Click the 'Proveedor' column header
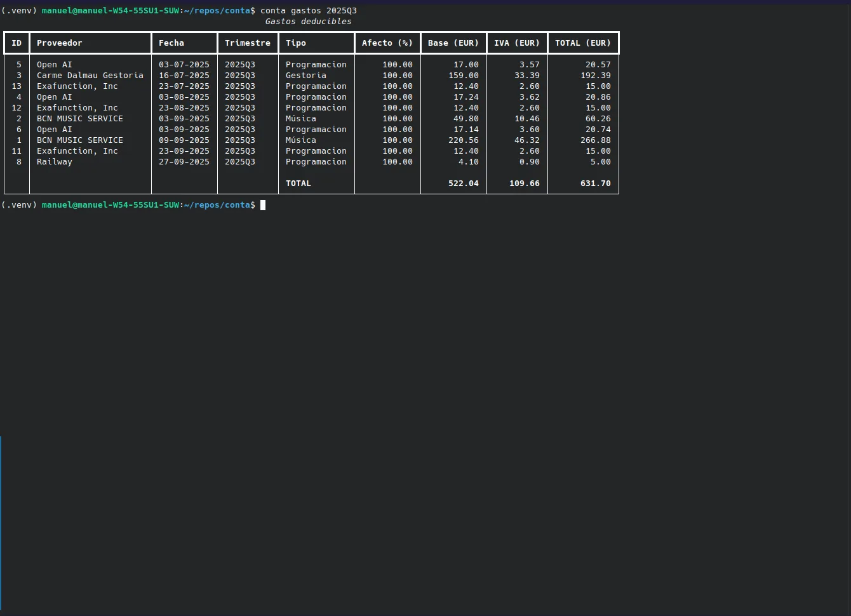851x616 pixels. (x=60, y=43)
